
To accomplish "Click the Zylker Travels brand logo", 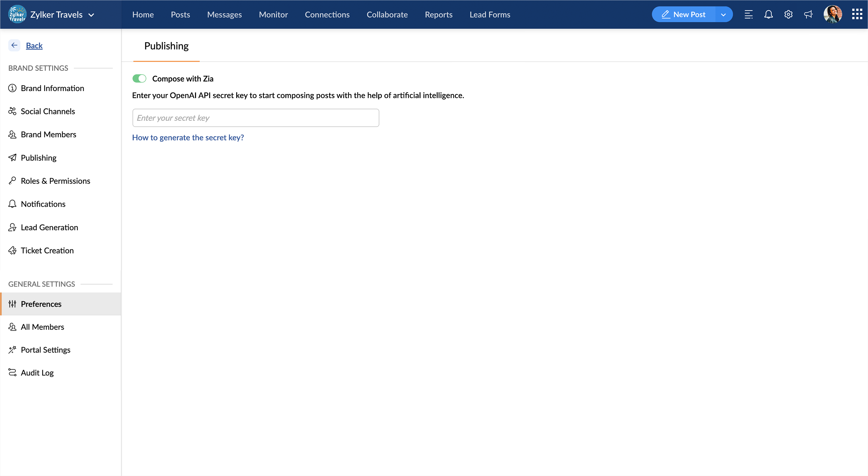I will click(17, 14).
